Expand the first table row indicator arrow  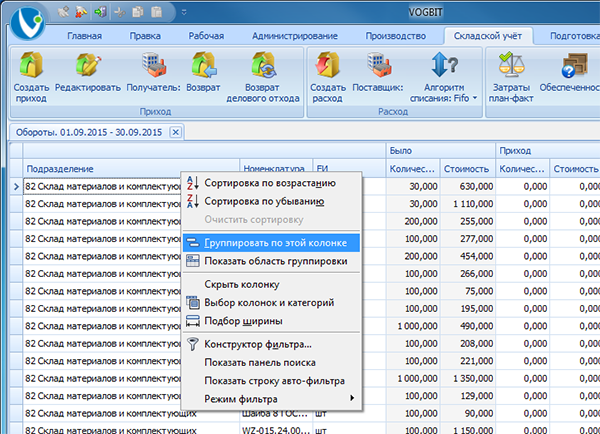[x=15, y=186]
